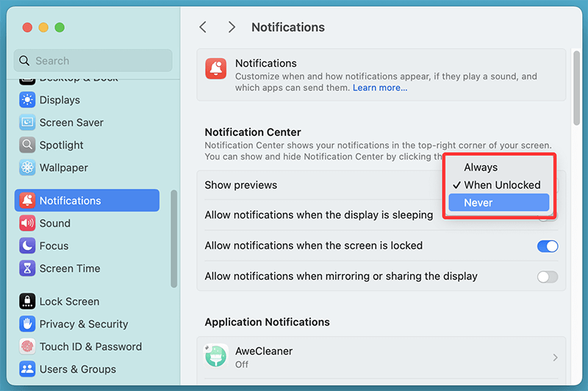The width and height of the screenshot is (588, 391).
Task: Click the Notifications bell icon in sidebar
Action: pos(27,201)
